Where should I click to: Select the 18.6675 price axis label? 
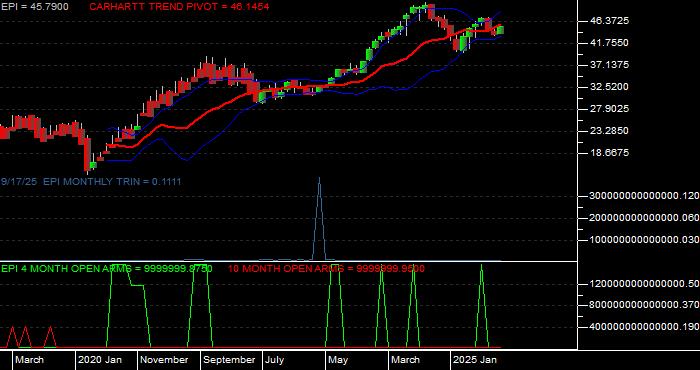pos(609,152)
